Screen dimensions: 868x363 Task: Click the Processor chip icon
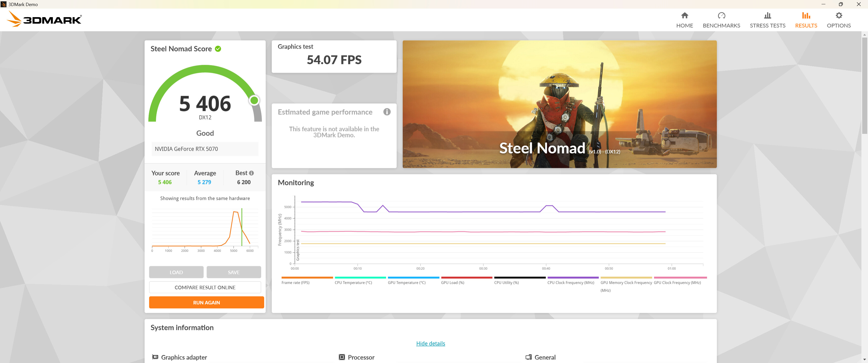point(342,357)
